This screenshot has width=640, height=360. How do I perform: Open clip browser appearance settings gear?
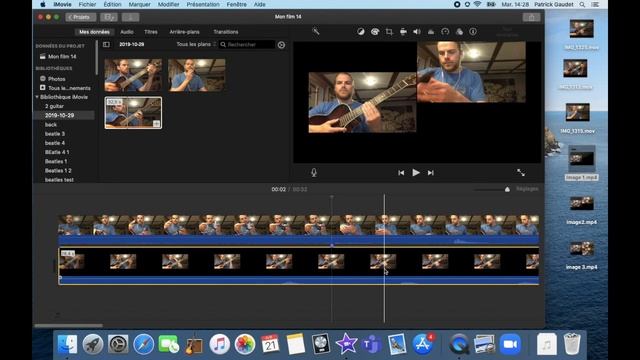click(281, 45)
